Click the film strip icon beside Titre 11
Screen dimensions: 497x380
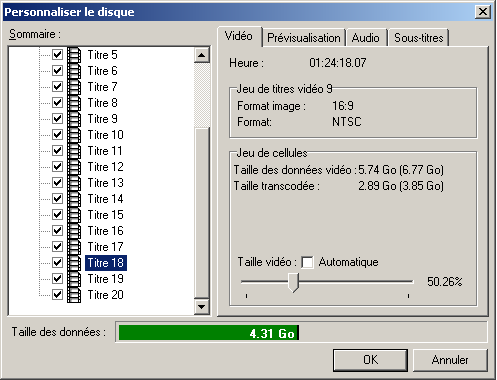click(74, 151)
